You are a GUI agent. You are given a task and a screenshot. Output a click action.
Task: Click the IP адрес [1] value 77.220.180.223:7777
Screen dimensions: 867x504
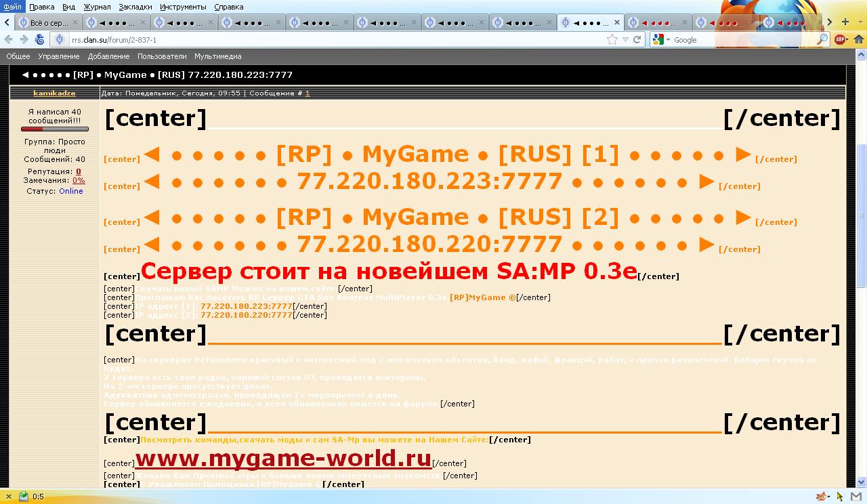[x=247, y=306]
